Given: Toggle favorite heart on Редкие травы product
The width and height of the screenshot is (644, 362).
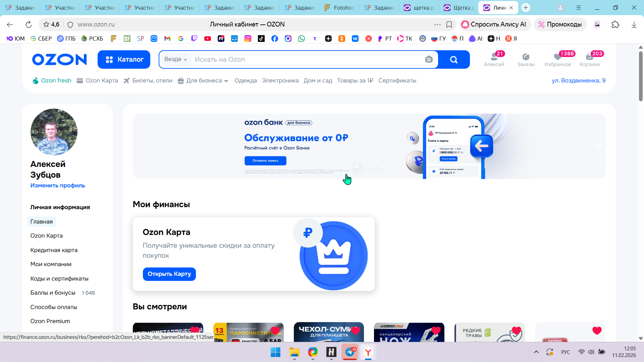Looking at the screenshot, I should tap(517, 330).
